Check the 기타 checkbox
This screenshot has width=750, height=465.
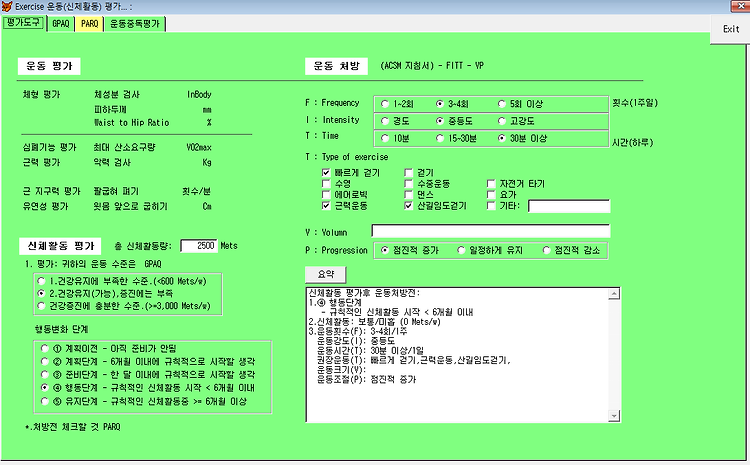point(491,206)
